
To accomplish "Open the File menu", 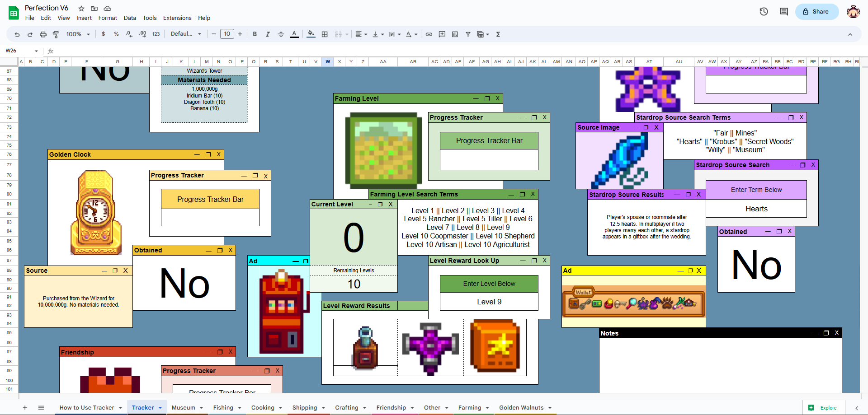I will (30, 18).
